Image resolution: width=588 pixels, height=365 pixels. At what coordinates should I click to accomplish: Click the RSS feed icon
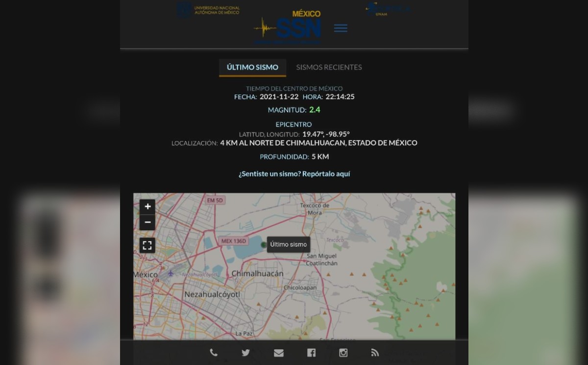(x=375, y=352)
